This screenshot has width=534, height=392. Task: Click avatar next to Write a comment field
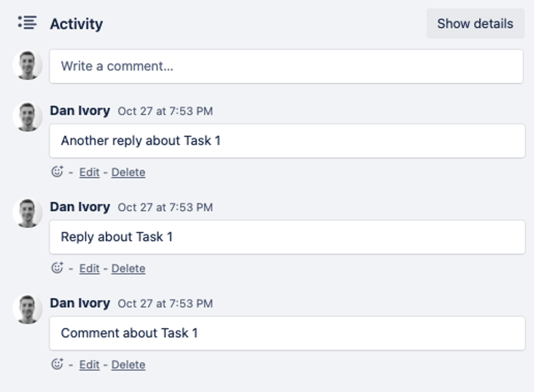click(x=27, y=66)
